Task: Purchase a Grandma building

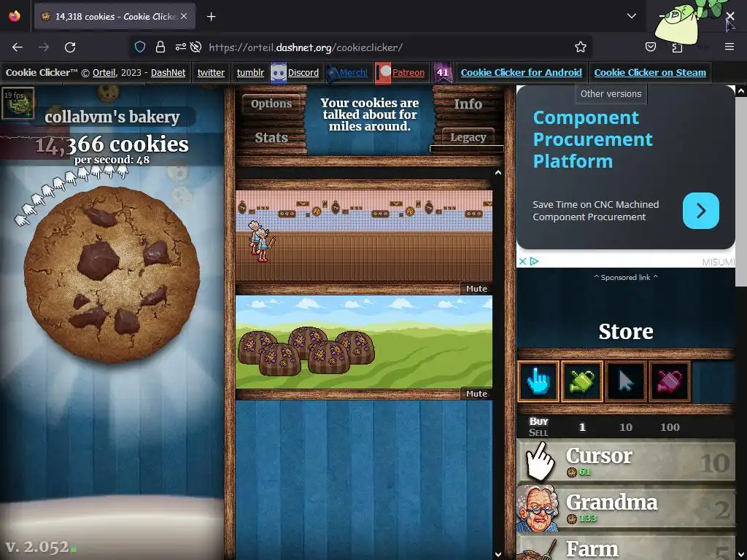Action: point(626,508)
